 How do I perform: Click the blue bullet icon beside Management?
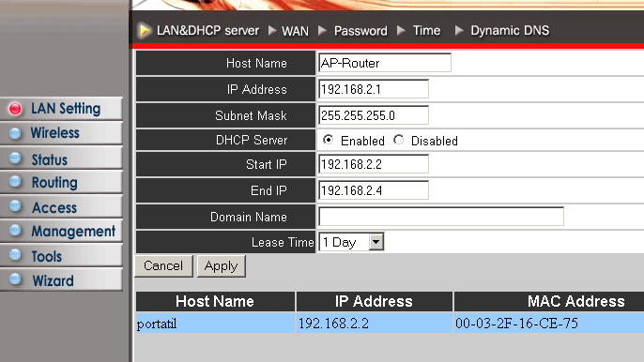click(x=15, y=231)
